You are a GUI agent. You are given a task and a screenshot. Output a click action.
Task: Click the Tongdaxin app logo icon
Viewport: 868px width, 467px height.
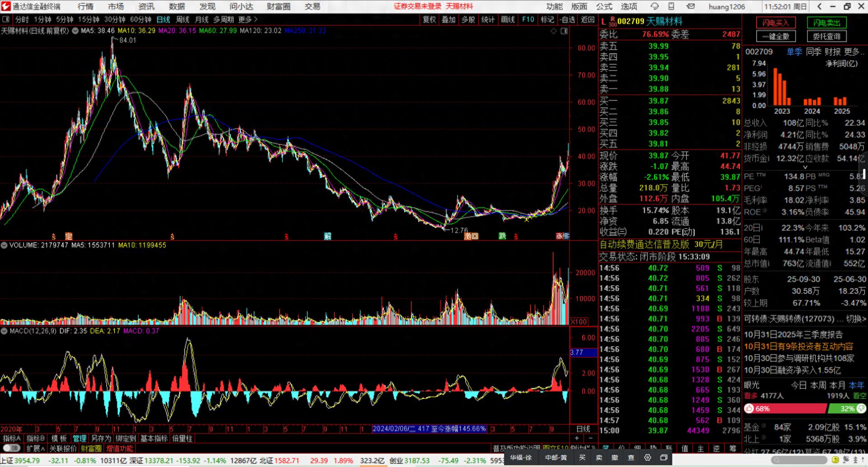[6, 6]
